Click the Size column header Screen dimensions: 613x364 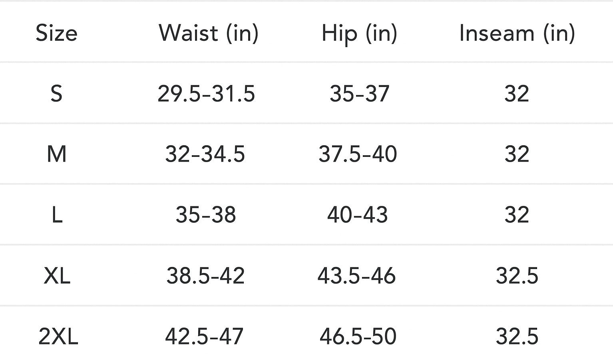[x=56, y=33]
